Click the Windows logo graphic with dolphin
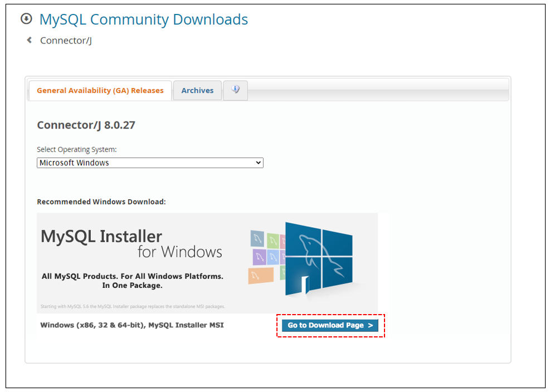 point(319,258)
